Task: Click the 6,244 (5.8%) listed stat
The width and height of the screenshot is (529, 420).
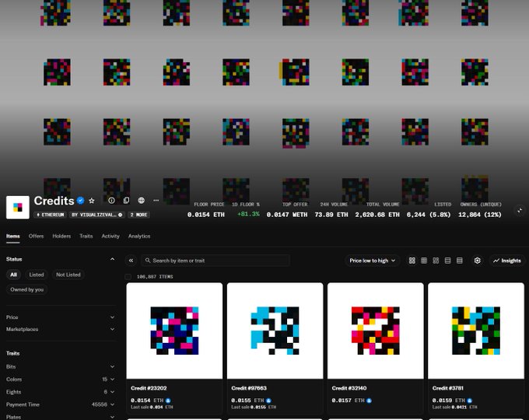Action: [x=429, y=215]
